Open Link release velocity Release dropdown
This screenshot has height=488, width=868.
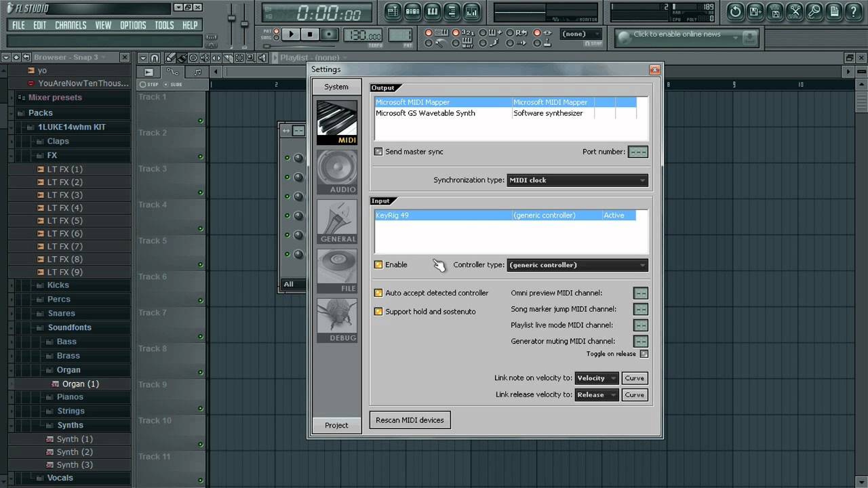[597, 394]
